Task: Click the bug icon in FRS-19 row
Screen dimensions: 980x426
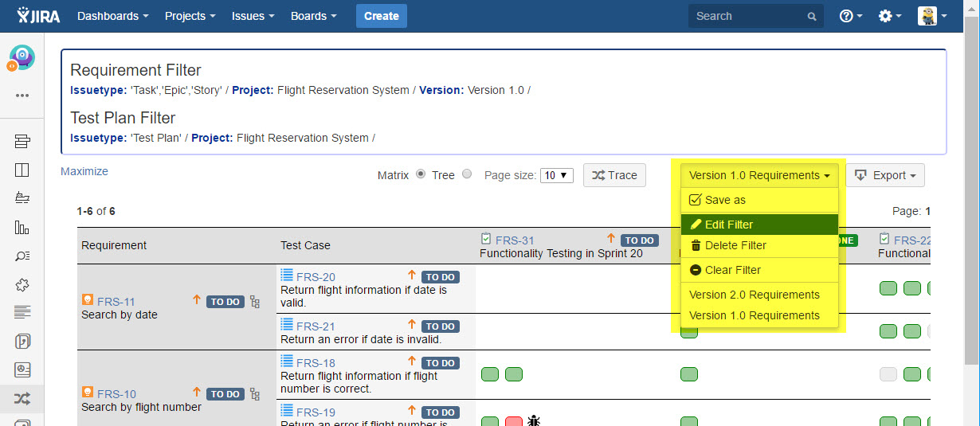Action: (x=535, y=420)
